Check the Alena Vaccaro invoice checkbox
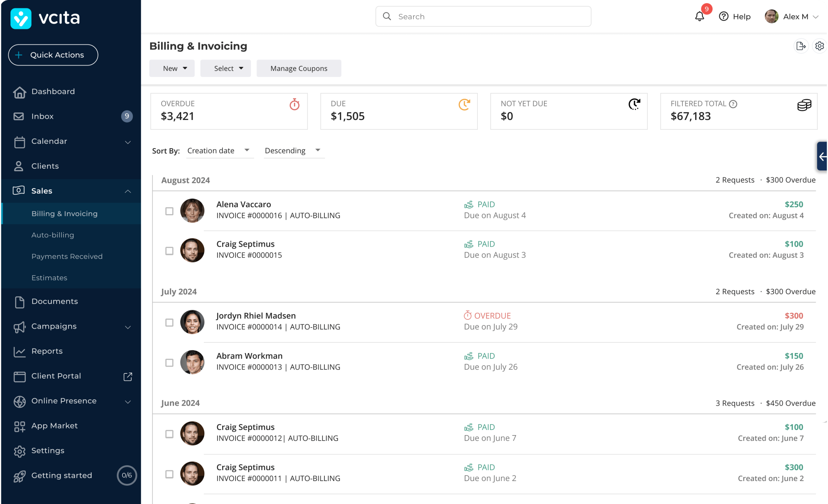Image resolution: width=828 pixels, height=504 pixels. coord(169,211)
